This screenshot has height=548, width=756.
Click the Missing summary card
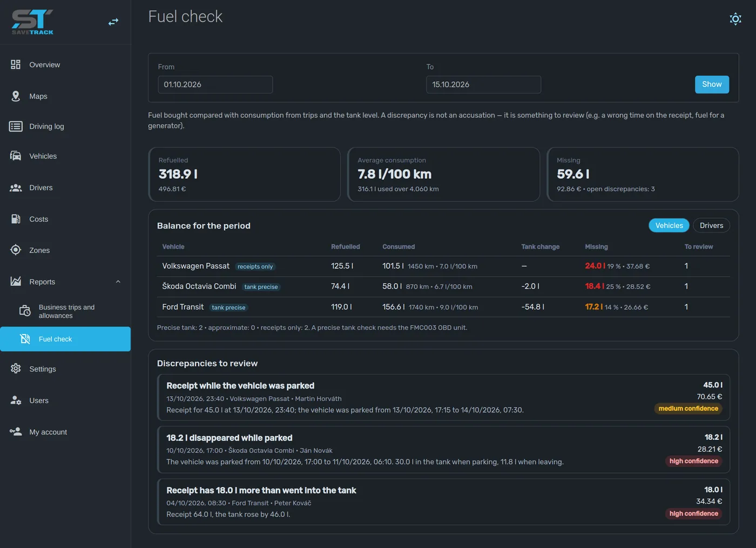click(643, 175)
